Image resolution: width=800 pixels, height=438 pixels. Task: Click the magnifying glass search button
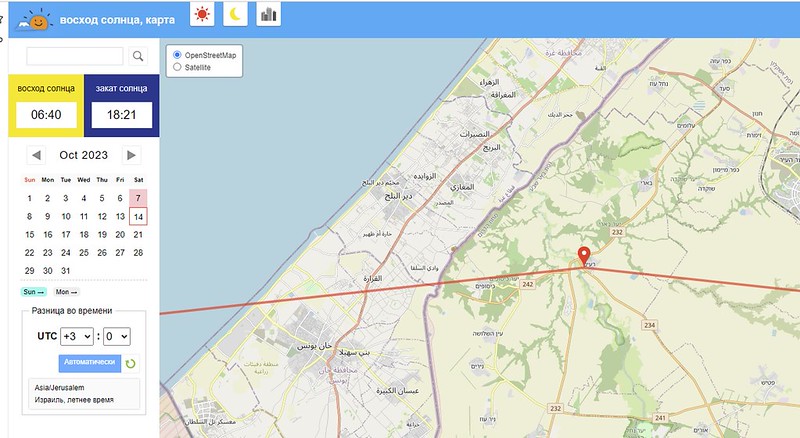(138, 56)
